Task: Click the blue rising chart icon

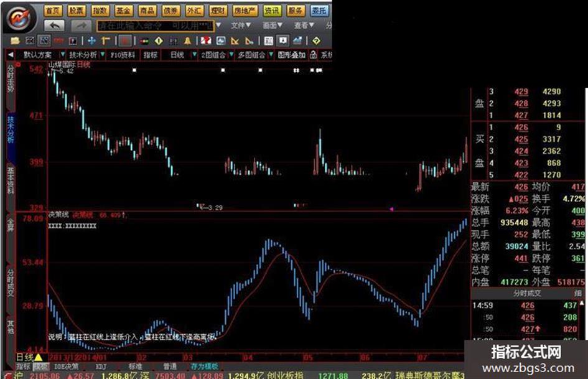Action: pos(298,40)
